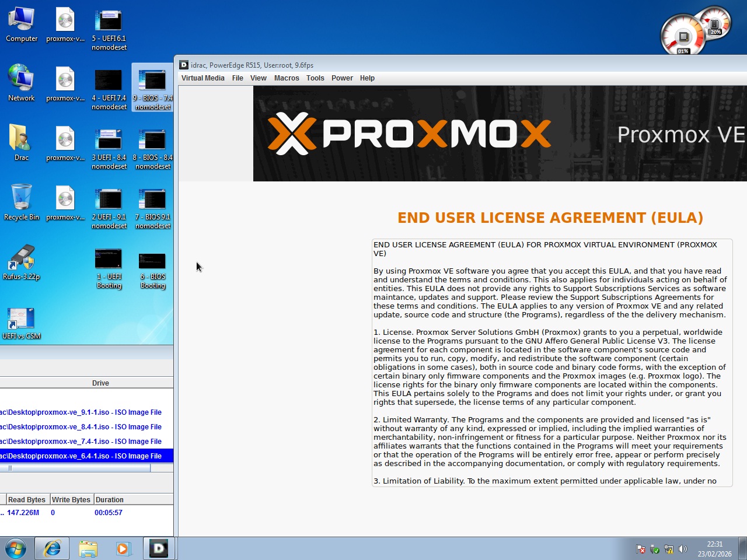Image resolution: width=747 pixels, height=560 pixels.
Task: Open the Help menu
Action: coord(367,78)
